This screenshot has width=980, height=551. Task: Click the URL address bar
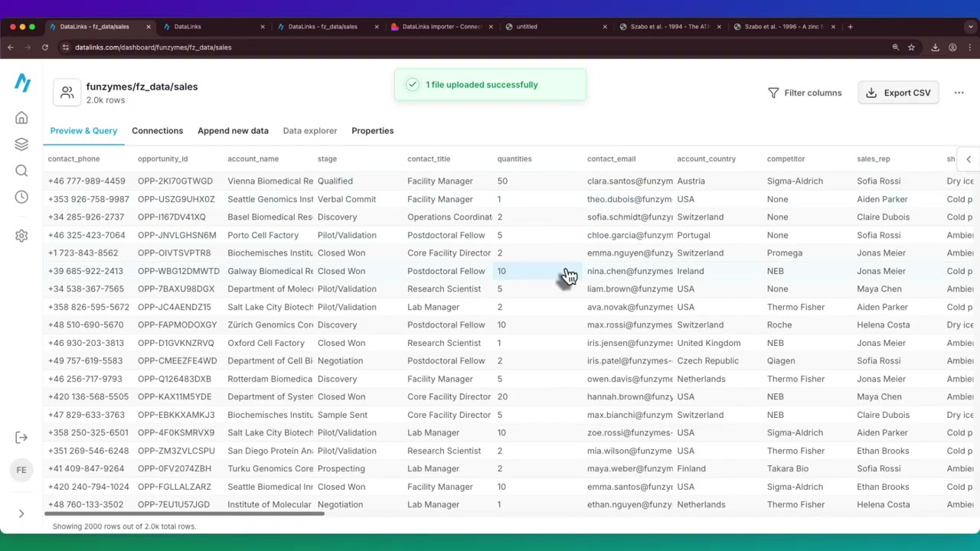click(x=475, y=47)
